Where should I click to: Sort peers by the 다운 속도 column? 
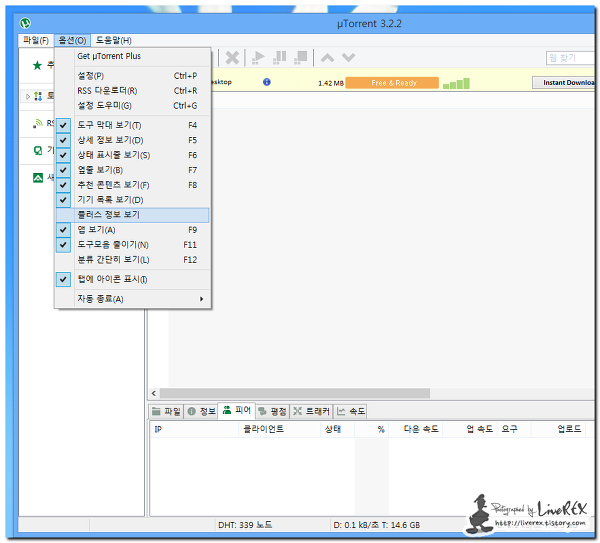(x=416, y=429)
